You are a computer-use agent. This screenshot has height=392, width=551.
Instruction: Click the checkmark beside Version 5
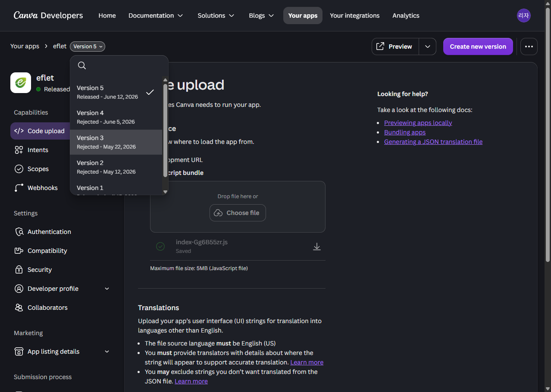tap(150, 92)
